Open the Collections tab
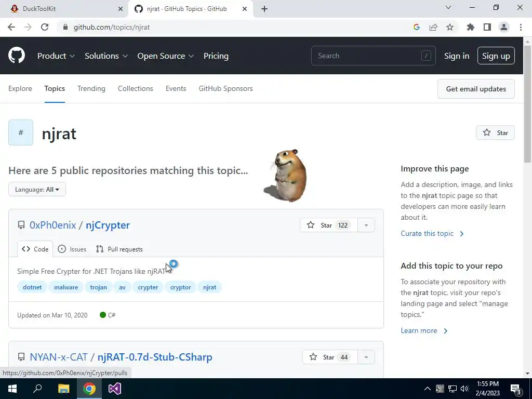Screen dimensions: 532x399 click(136, 88)
